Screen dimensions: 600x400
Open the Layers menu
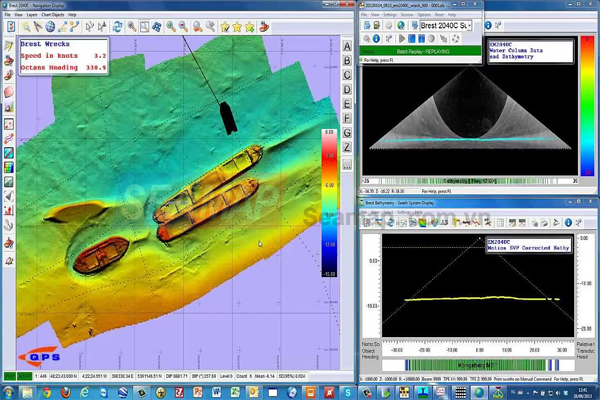(x=33, y=15)
